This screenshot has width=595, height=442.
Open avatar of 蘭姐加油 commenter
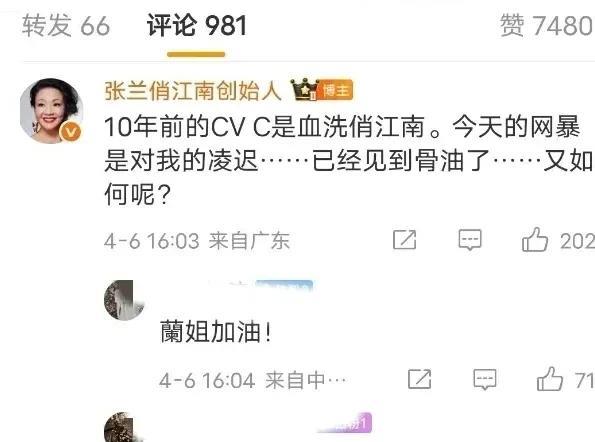click(124, 300)
